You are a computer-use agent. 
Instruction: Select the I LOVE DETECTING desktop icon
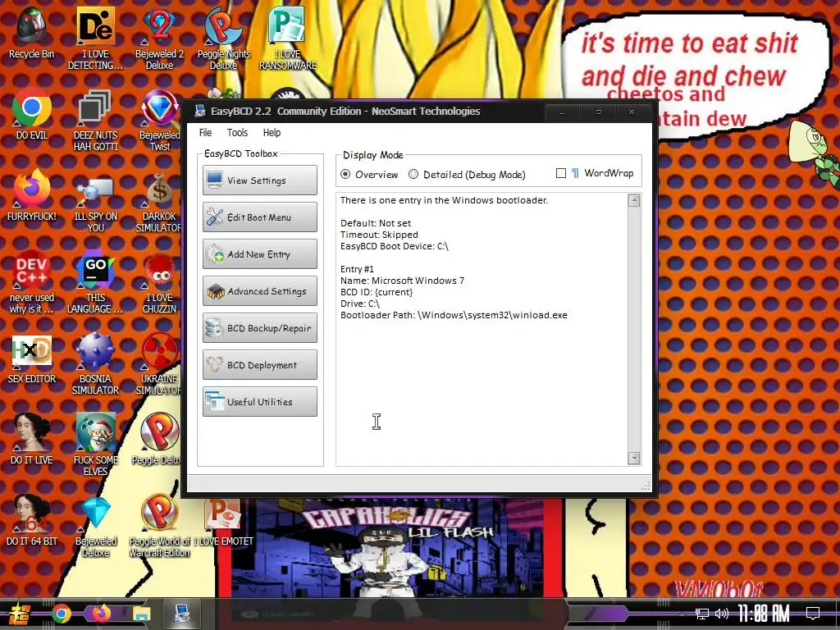95,39
